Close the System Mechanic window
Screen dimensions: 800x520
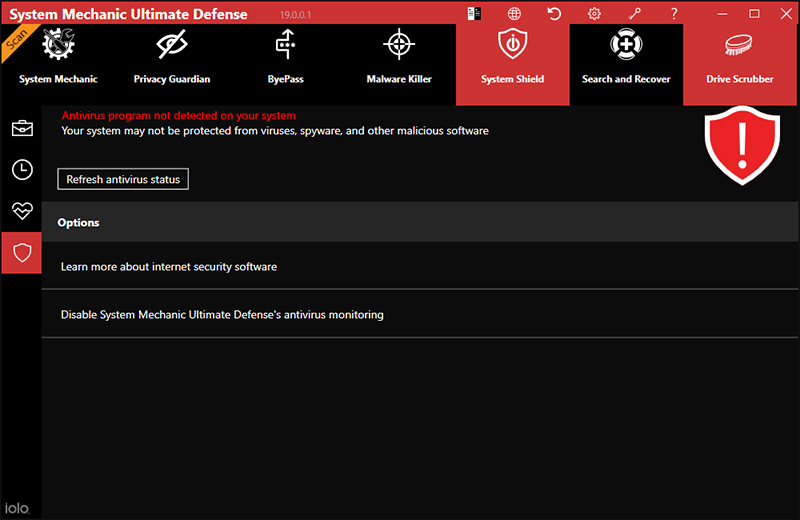click(x=786, y=14)
